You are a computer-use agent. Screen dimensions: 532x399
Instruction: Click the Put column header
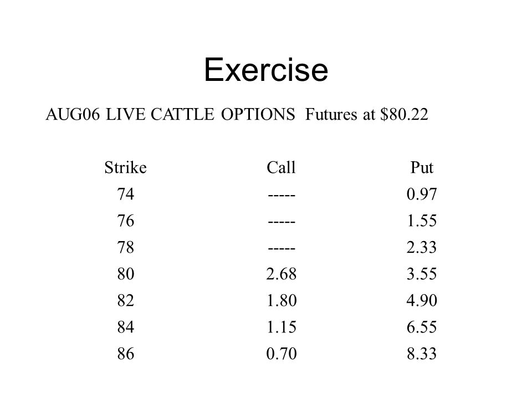[422, 167]
